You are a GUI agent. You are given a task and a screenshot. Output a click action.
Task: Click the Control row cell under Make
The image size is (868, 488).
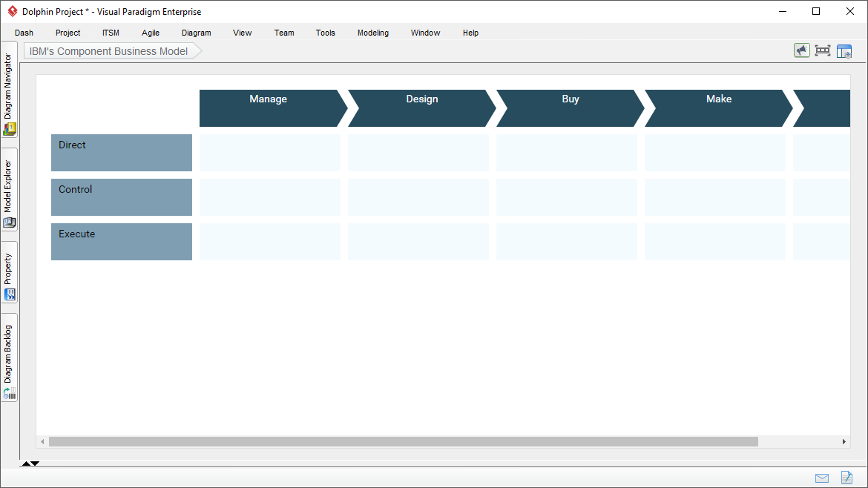click(714, 197)
